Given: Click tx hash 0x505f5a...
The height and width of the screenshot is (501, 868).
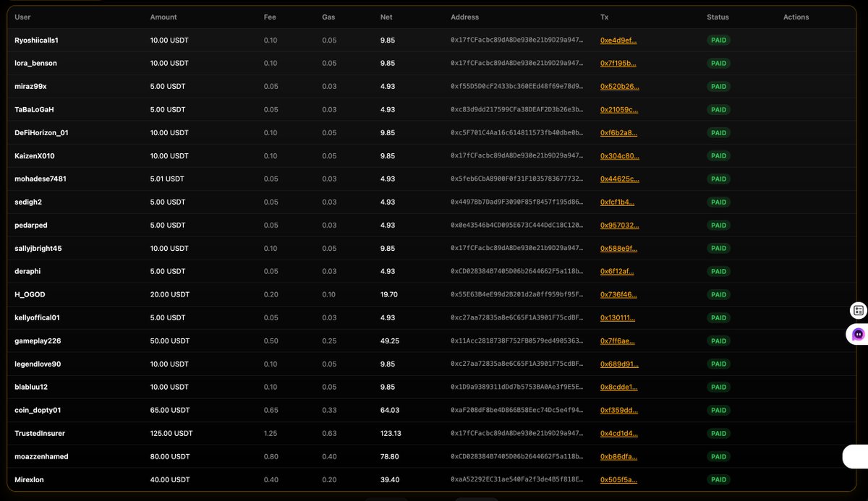Looking at the screenshot, I should click(618, 480).
